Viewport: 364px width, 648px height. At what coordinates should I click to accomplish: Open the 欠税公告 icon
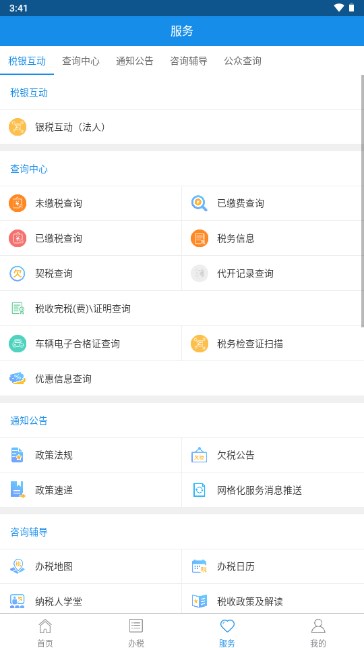point(199,455)
